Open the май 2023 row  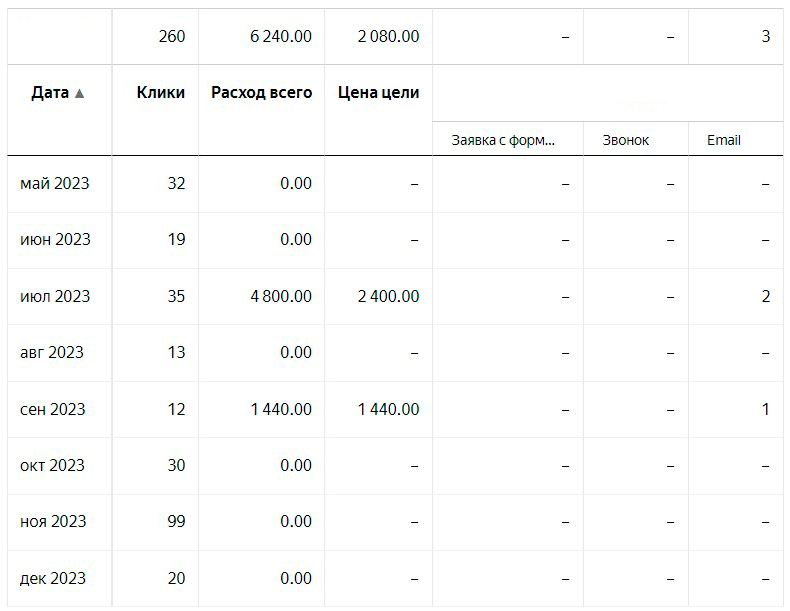(55, 183)
